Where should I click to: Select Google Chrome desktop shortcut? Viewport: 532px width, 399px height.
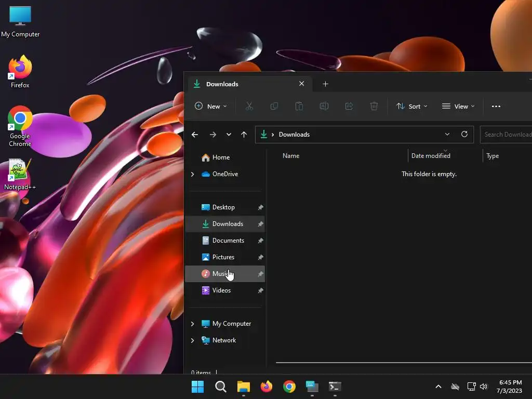click(20, 126)
